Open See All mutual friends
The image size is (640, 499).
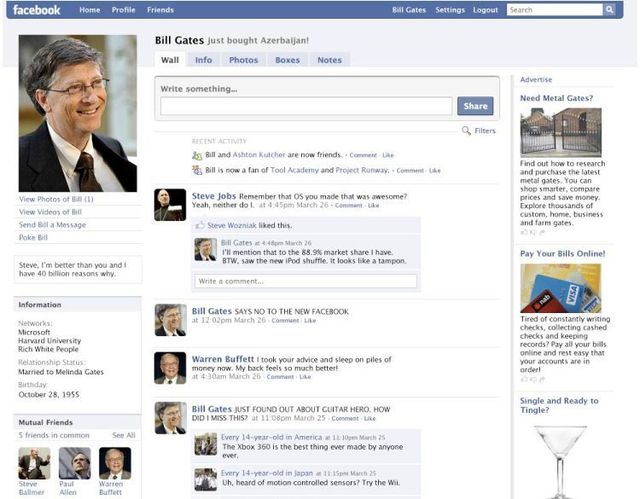pyautogui.click(x=124, y=435)
